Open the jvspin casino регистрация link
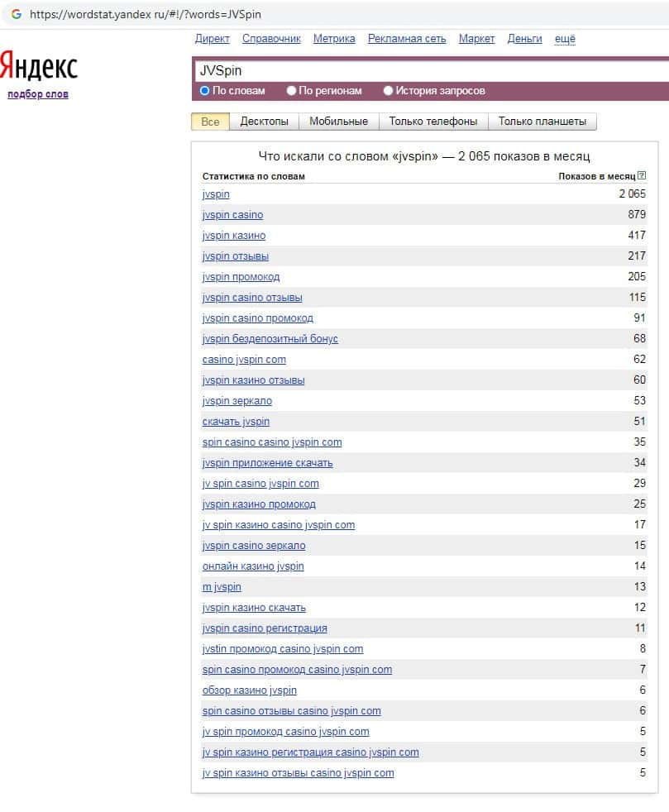Image resolution: width=669 pixels, height=812 pixels. pyautogui.click(x=265, y=629)
